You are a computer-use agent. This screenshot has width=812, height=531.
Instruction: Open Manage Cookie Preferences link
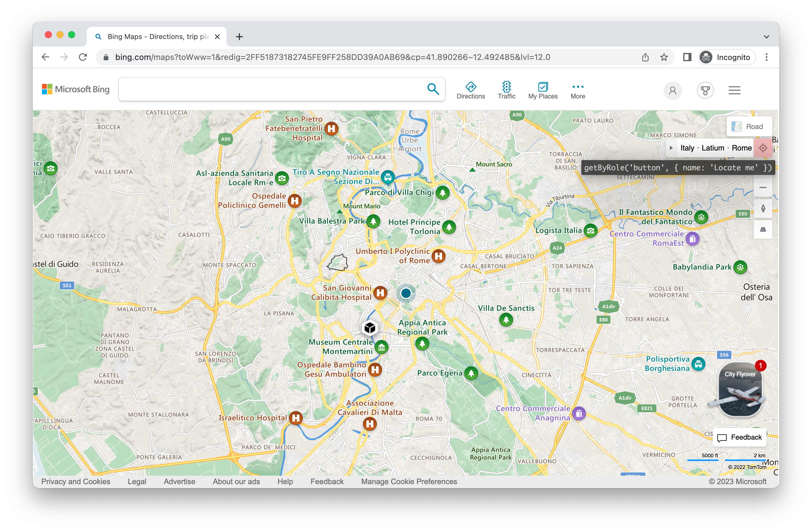[409, 481]
